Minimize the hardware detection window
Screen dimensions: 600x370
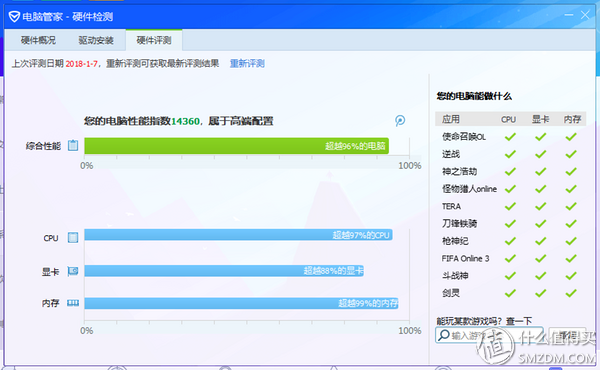point(569,15)
